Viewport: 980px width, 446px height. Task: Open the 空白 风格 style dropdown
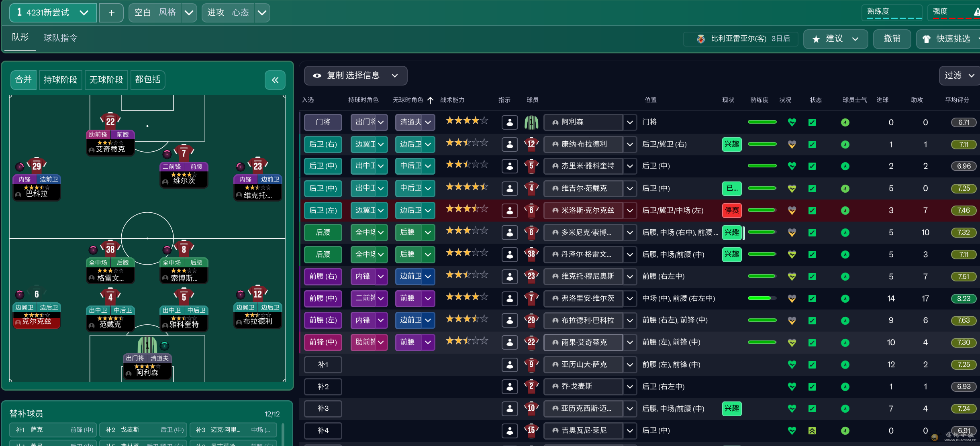pyautogui.click(x=163, y=13)
